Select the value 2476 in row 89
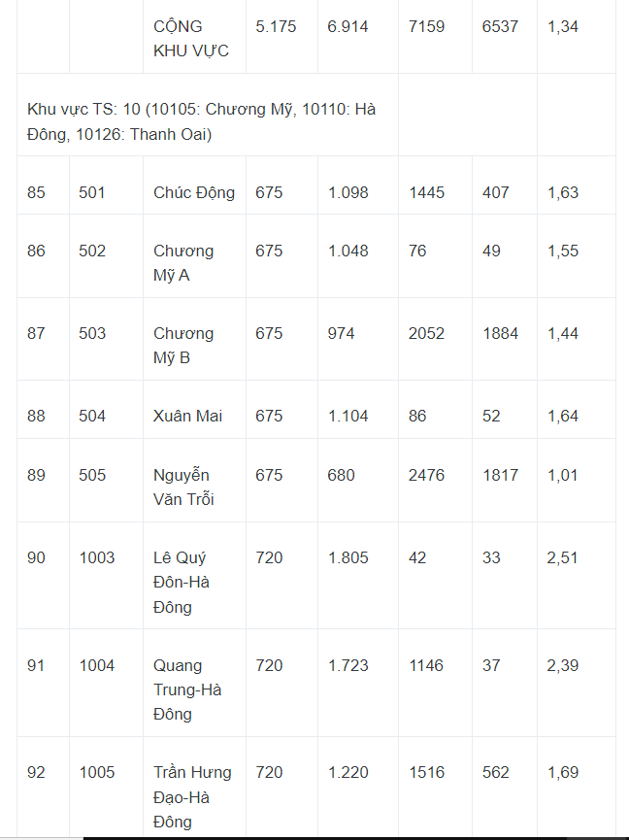629x840 pixels. pyautogui.click(x=427, y=475)
